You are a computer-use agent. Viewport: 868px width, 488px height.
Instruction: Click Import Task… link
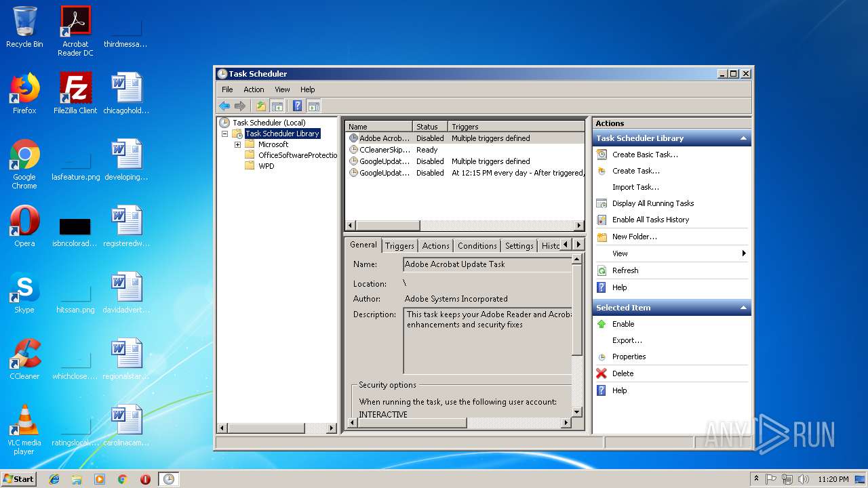pyautogui.click(x=635, y=187)
